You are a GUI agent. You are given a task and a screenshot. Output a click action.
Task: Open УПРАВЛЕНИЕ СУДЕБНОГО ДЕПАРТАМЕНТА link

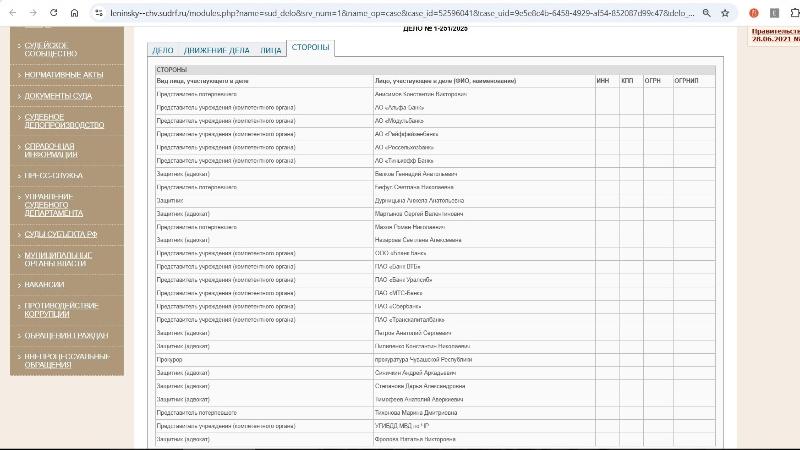click(x=54, y=205)
